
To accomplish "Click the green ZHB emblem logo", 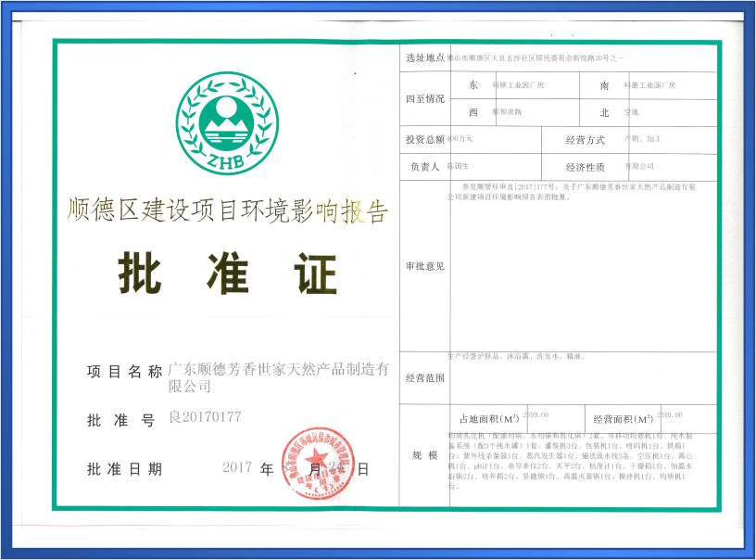I will coord(227,123).
